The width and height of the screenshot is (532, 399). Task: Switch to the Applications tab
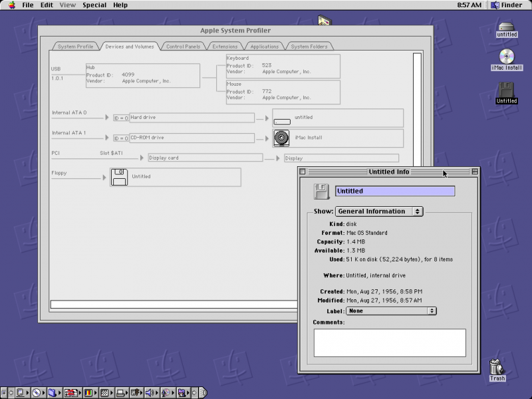[264, 47]
